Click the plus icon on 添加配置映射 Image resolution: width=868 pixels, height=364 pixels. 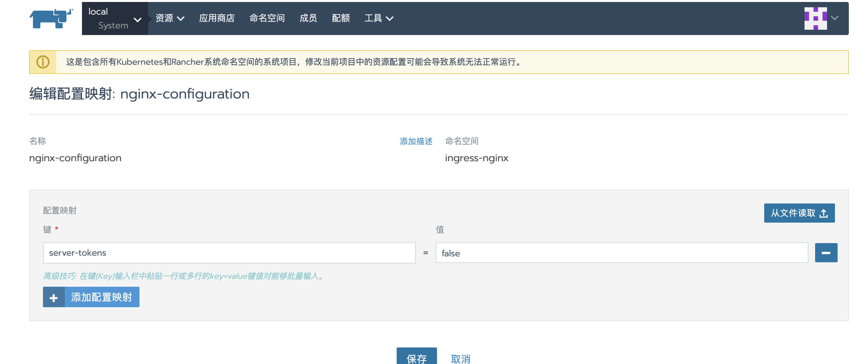point(54,297)
